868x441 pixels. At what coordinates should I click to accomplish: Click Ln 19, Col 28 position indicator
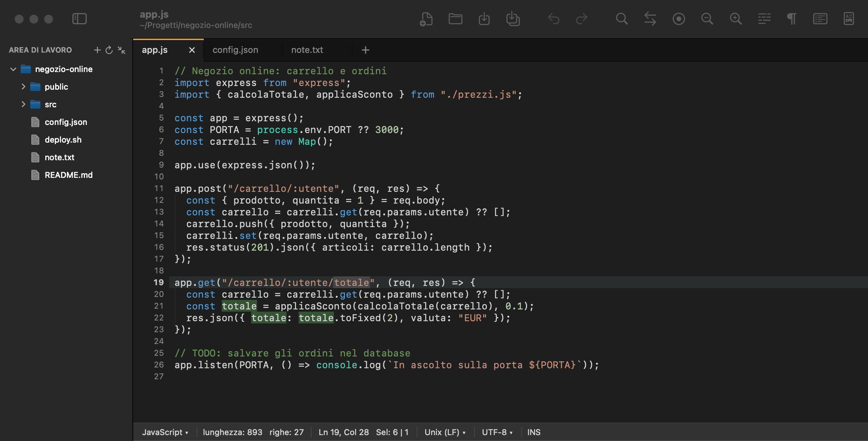[x=344, y=432]
